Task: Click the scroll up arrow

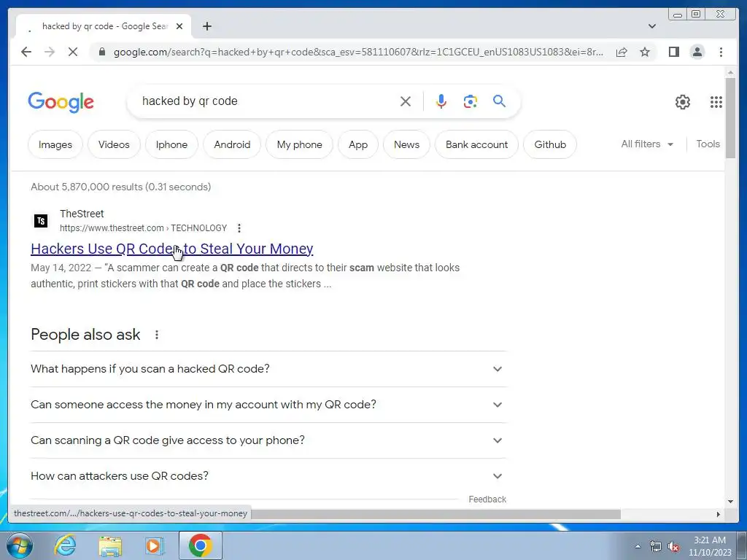Action: click(x=730, y=73)
